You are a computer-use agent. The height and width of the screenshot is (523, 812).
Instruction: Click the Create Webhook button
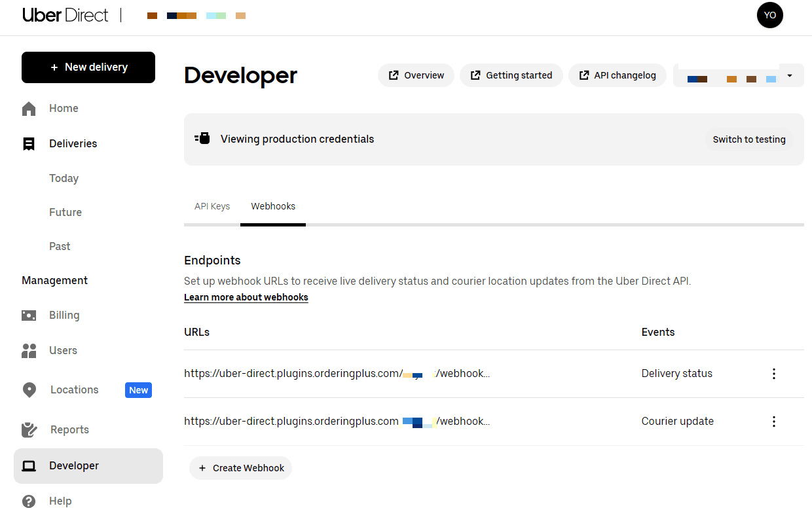click(241, 468)
